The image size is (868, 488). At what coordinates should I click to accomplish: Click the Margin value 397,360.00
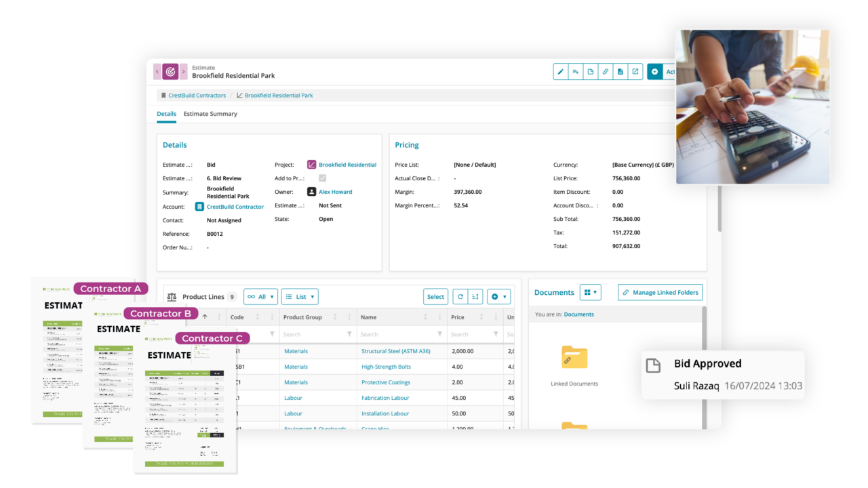point(468,192)
